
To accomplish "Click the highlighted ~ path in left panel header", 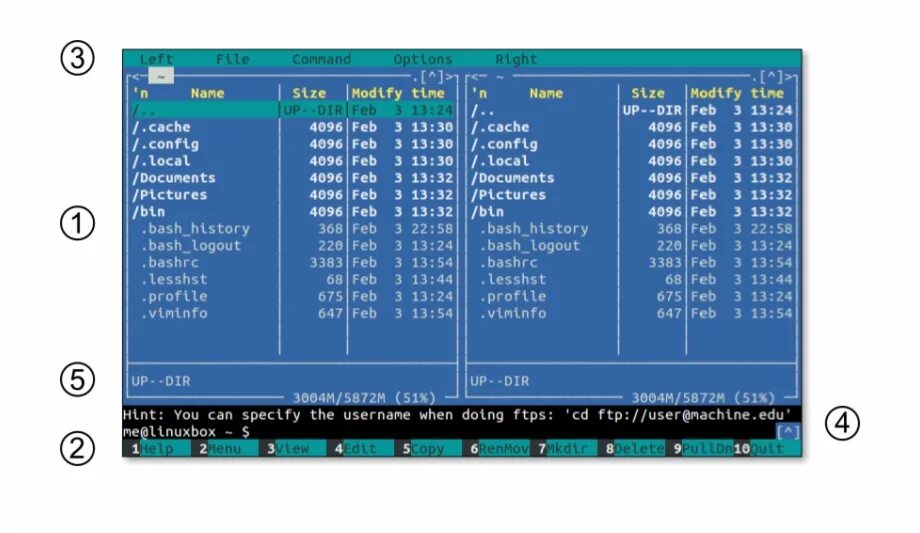I will point(161,76).
